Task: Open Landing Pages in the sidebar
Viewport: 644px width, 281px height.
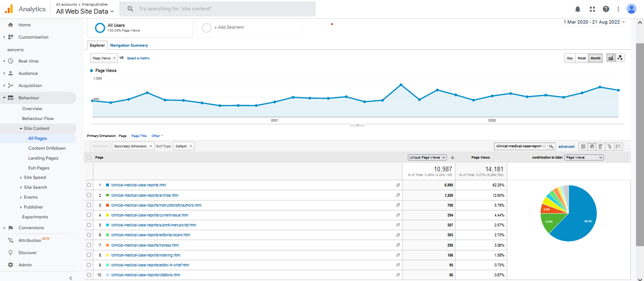Action: pyautogui.click(x=43, y=158)
